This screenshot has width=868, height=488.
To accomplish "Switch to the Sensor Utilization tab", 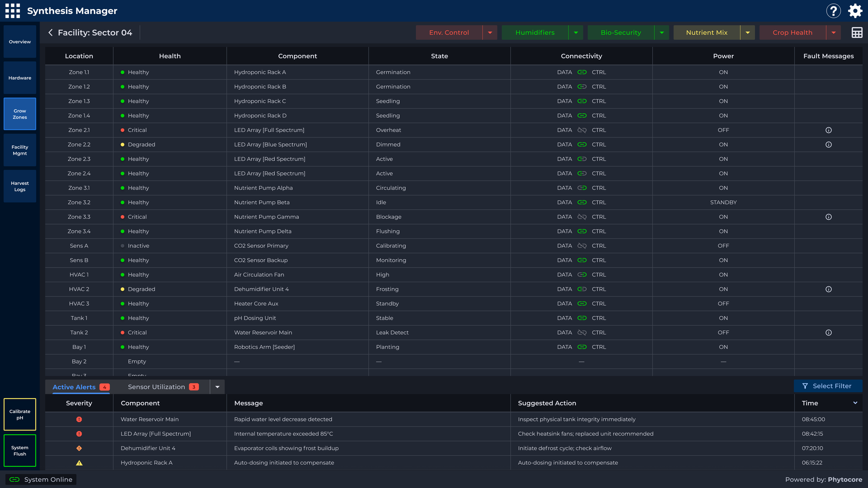I will point(157,387).
